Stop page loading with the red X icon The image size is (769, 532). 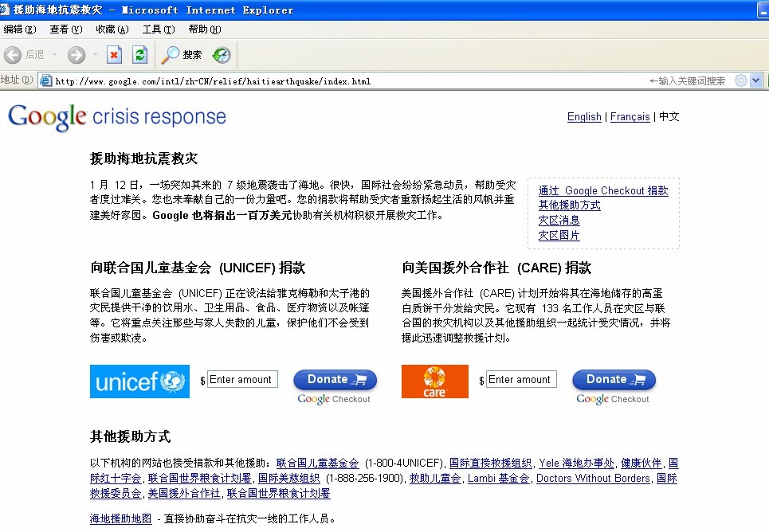click(114, 55)
